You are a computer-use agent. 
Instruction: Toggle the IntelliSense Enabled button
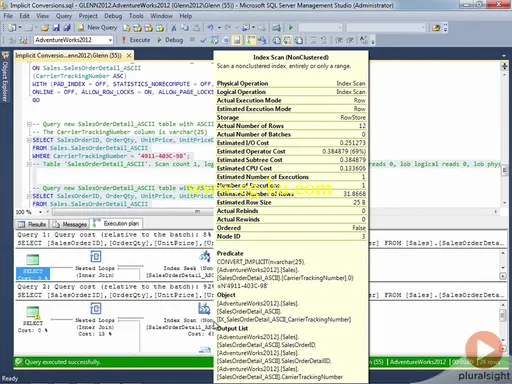237,40
